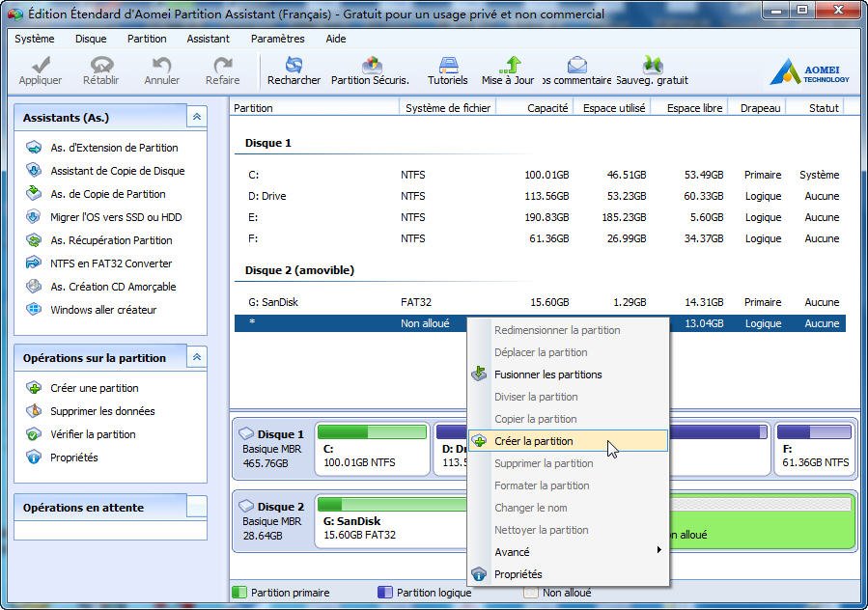Click the Rétablir toolbar icon
The height and width of the screenshot is (610, 868).
point(101,65)
